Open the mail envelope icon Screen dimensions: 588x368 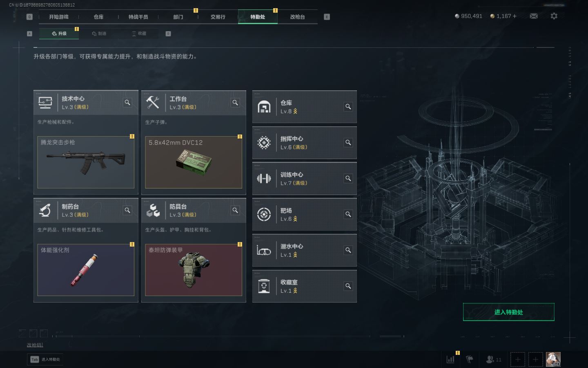[534, 16]
